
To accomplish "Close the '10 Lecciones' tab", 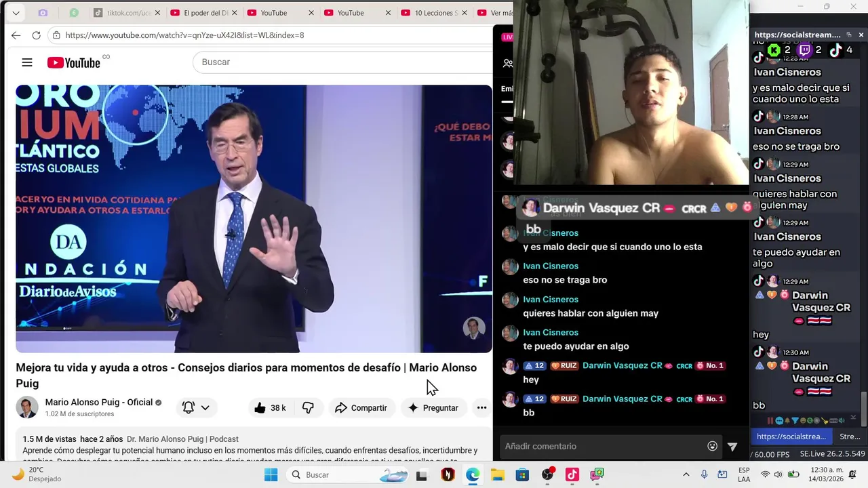I will (465, 13).
